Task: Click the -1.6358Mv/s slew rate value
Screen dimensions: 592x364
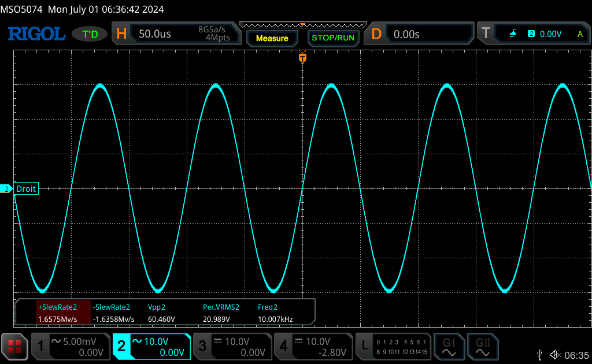Action: (x=114, y=319)
